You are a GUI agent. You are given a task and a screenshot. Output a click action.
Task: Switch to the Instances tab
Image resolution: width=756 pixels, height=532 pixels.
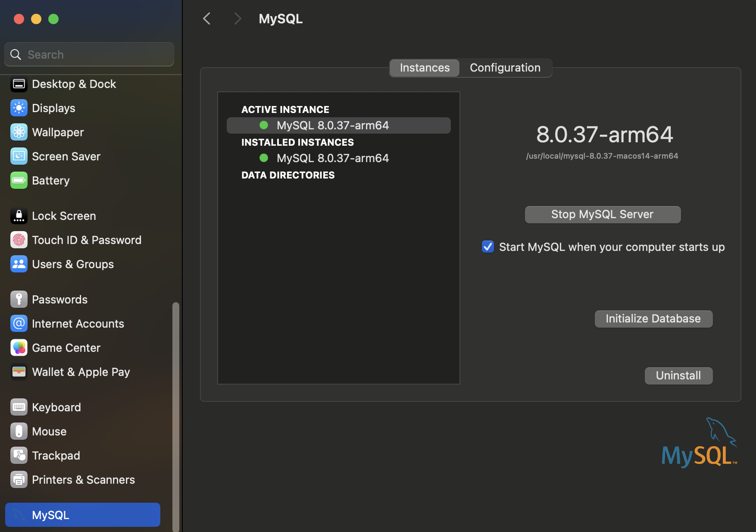point(425,68)
